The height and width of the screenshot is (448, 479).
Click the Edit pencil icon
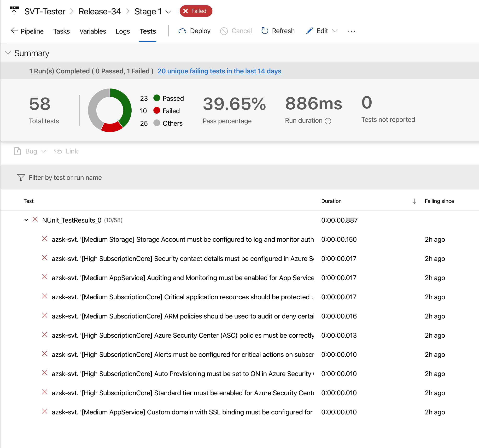click(x=309, y=31)
